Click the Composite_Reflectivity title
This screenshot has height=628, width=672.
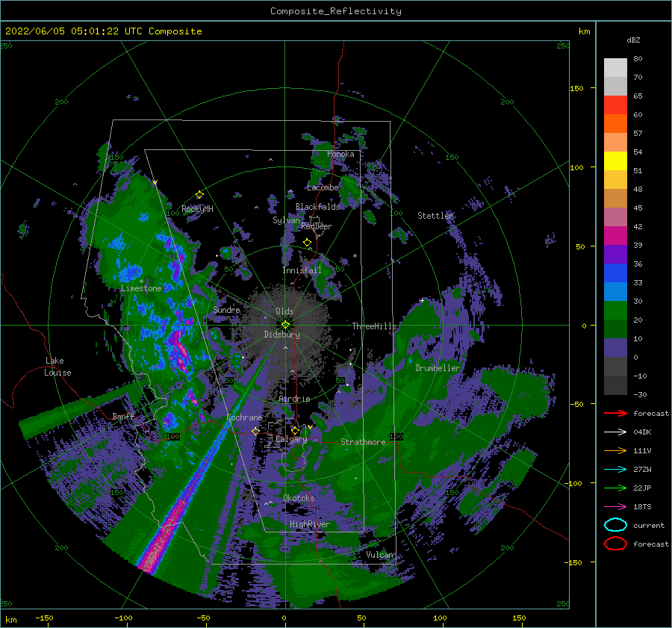point(336,11)
